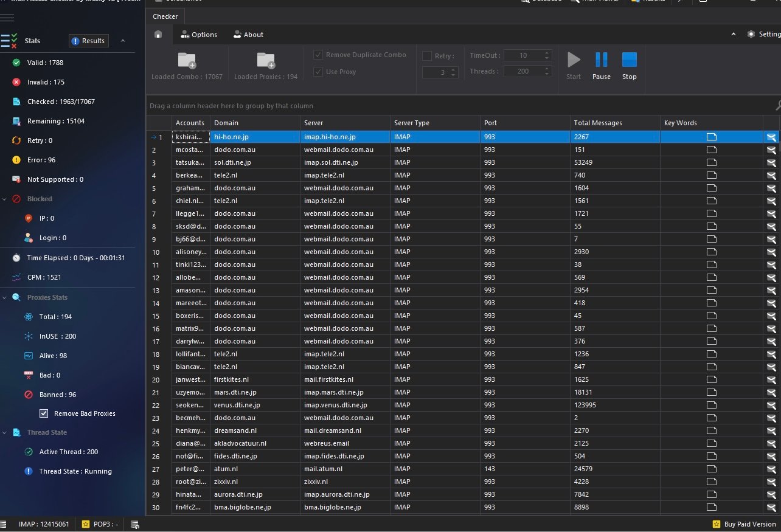Click the Load Combo folder icon
The image size is (781, 532).
[x=187, y=60]
